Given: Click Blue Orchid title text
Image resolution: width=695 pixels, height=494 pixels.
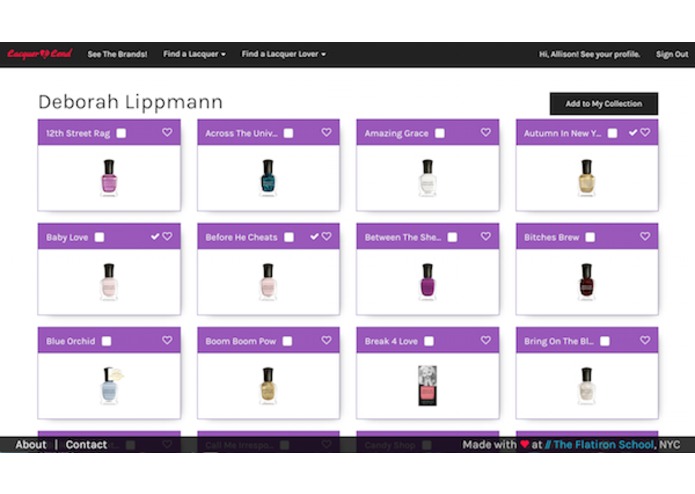Looking at the screenshot, I should pos(70,341).
